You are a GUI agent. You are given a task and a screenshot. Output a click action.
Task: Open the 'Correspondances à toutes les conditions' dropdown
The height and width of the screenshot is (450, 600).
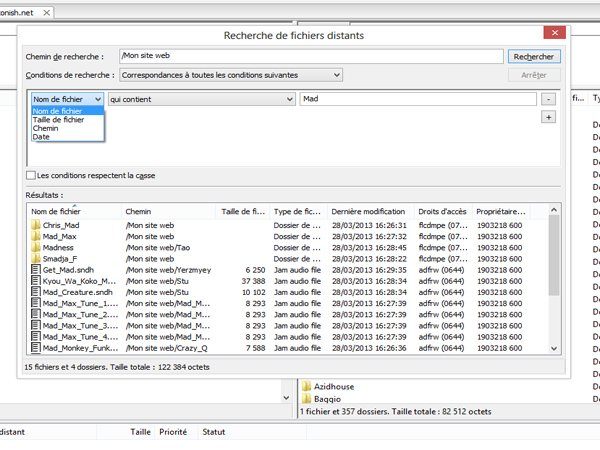click(231, 75)
